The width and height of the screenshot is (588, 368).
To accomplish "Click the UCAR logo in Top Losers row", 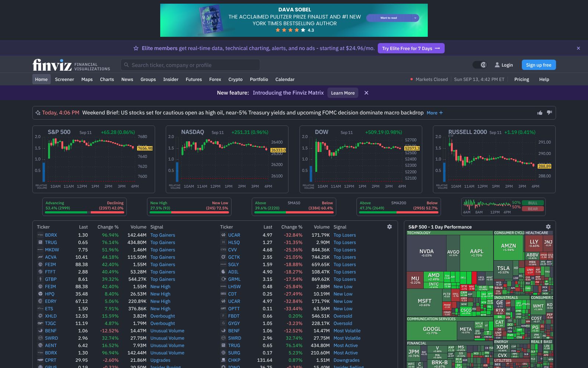I will pos(223,235).
